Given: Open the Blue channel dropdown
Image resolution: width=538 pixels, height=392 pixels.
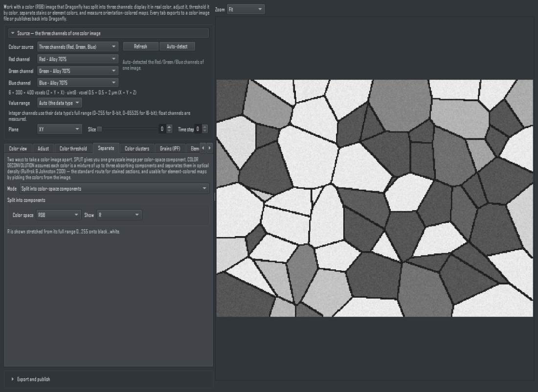Looking at the screenshot, I should (78, 83).
